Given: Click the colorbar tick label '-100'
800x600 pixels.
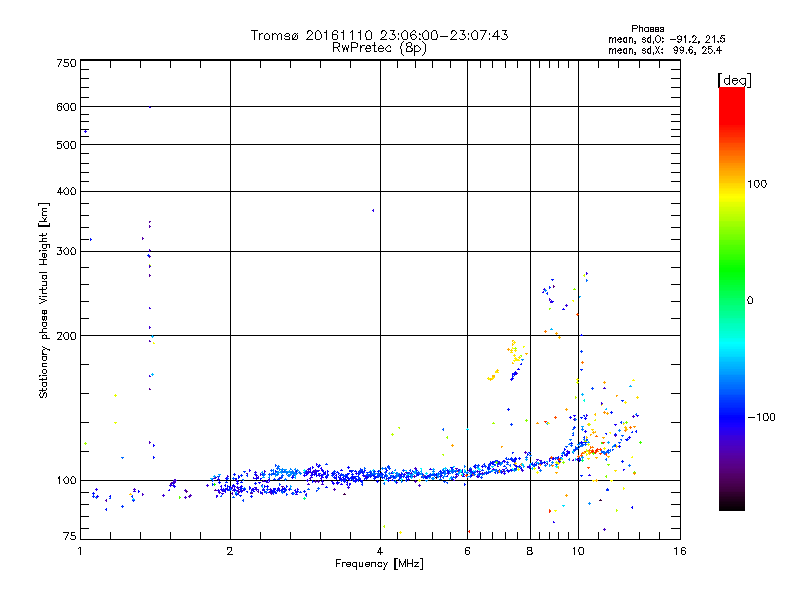Looking at the screenshot, I should coord(761,417).
